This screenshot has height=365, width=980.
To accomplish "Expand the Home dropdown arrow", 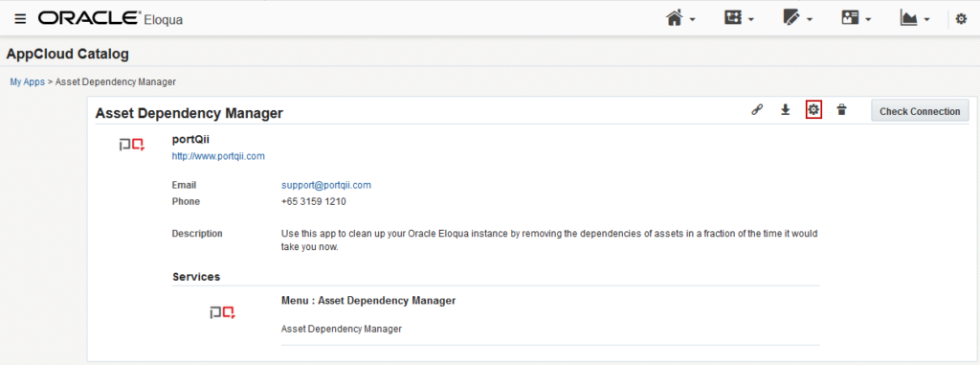I will point(693,20).
